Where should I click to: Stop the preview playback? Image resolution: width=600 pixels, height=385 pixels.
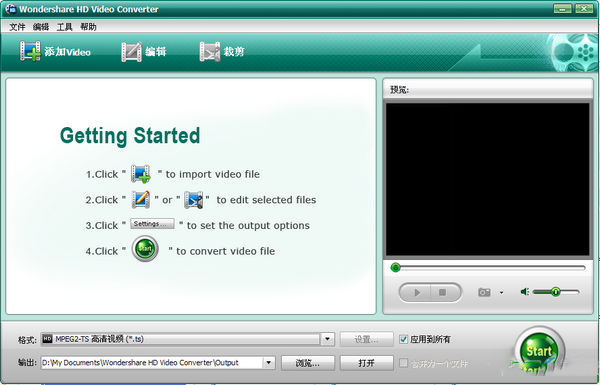443,293
